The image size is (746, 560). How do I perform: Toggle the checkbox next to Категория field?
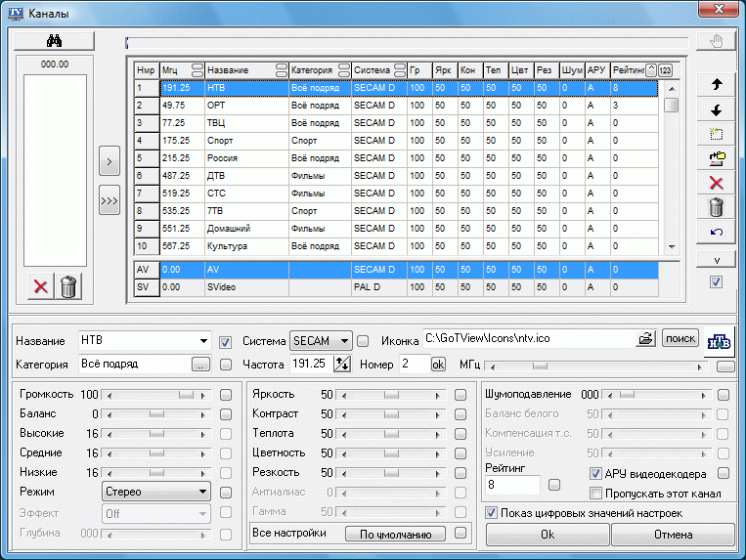click(226, 365)
